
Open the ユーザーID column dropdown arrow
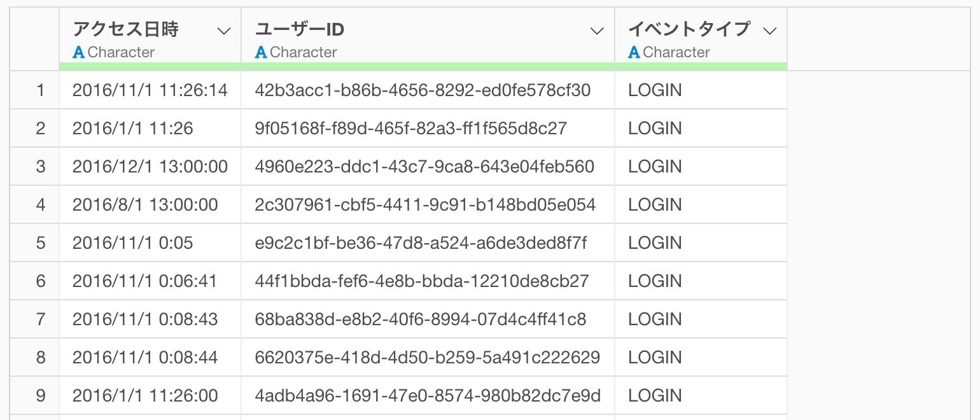pyautogui.click(x=597, y=31)
